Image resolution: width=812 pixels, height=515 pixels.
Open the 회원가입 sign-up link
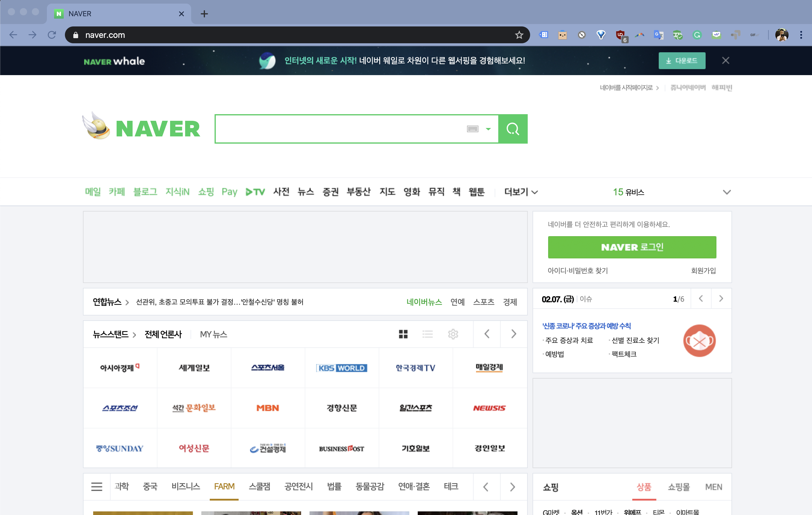[x=704, y=270]
